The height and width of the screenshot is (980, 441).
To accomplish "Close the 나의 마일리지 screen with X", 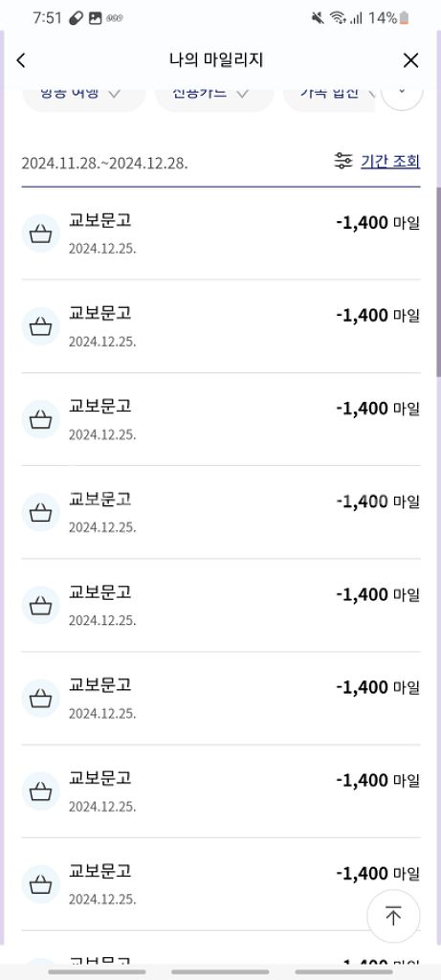I will coord(410,60).
